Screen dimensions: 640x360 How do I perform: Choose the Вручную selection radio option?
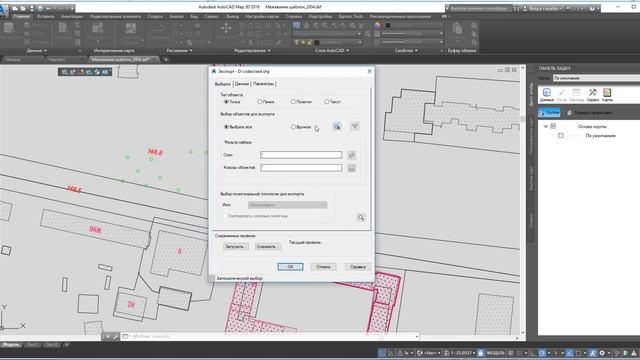293,127
